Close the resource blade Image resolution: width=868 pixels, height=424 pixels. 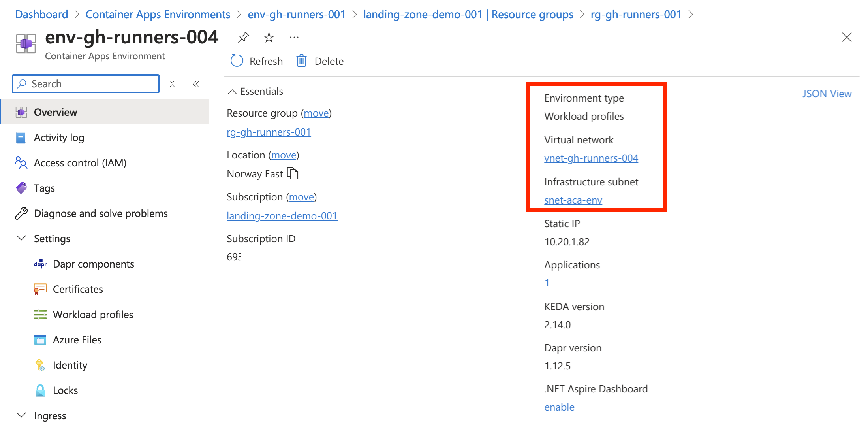[847, 38]
